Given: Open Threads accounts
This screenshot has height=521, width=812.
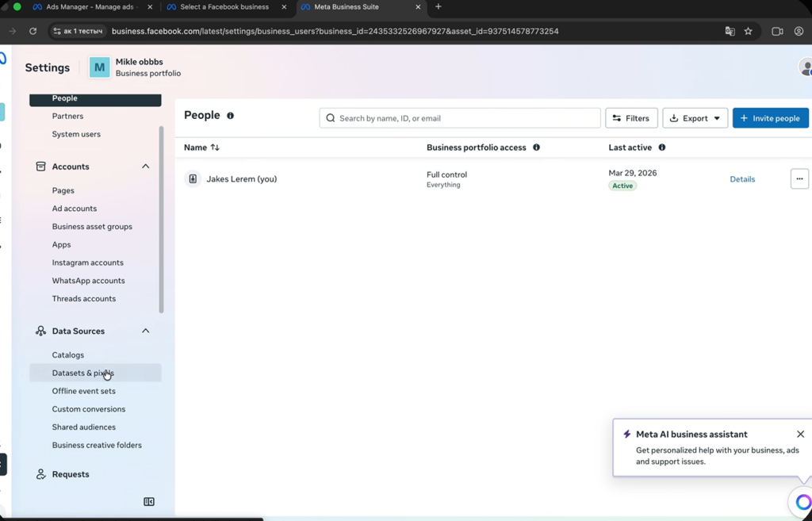Looking at the screenshot, I should click(x=83, y=298).
